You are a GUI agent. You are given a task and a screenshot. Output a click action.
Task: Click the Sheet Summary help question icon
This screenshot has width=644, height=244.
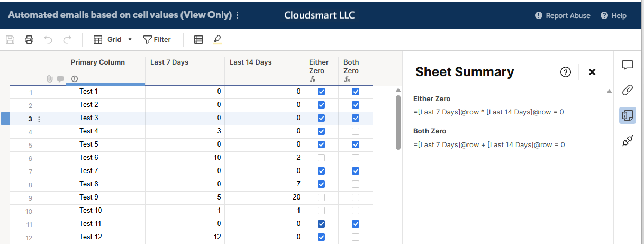[566, 72]
